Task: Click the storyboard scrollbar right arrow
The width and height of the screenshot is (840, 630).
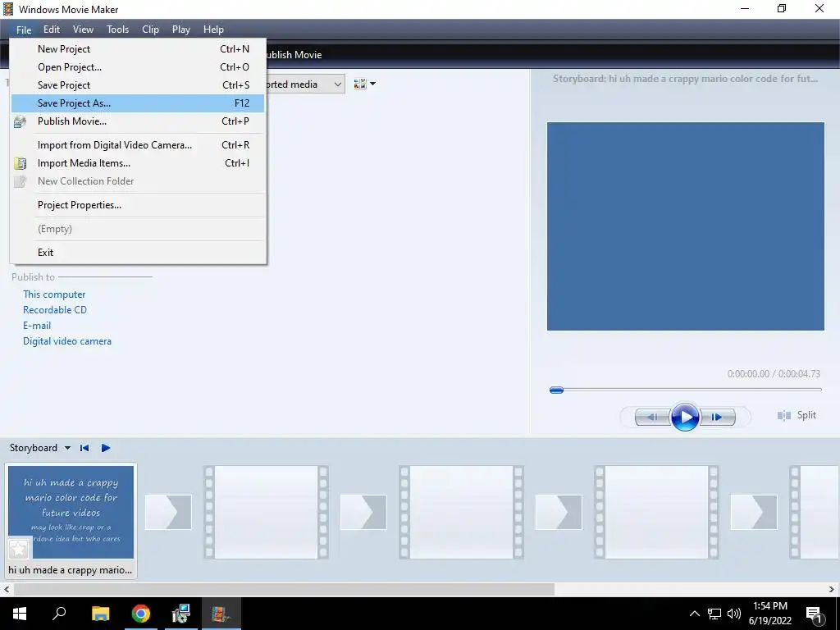Action: [x=832, y=589]
